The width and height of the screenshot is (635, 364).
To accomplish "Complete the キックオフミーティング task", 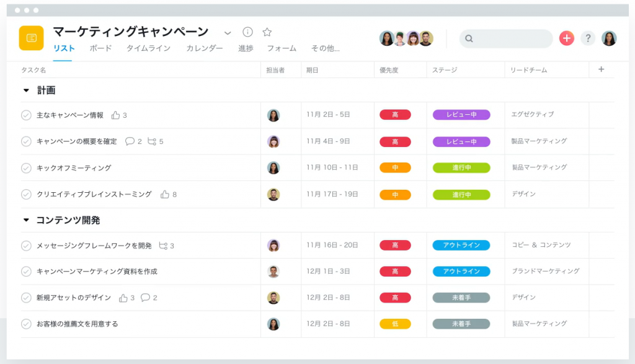I will click(x=26, y=168).
